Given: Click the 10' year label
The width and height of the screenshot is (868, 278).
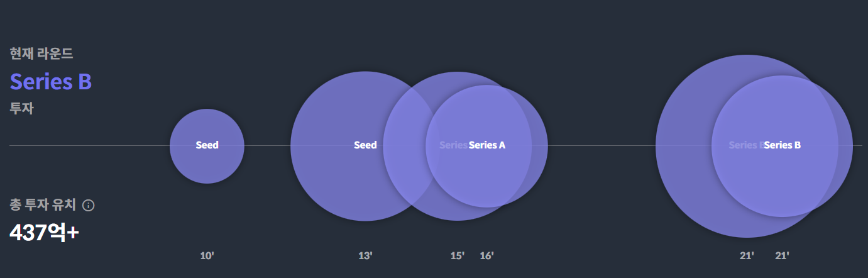Looking at the screenshot, I should point(207,256).
